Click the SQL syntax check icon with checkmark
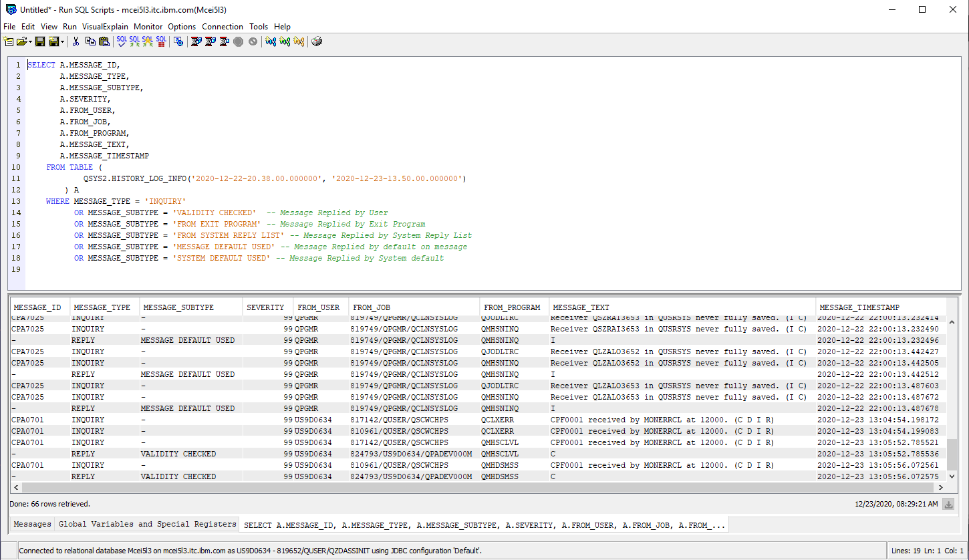 pyautogui.click(x=122, y=41)
